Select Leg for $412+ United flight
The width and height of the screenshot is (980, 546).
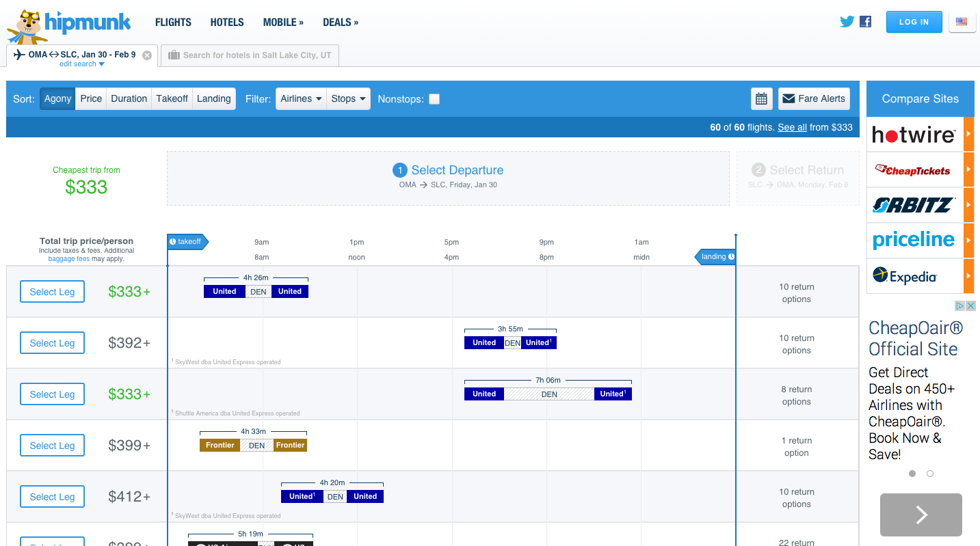click(x=52, y=497)
